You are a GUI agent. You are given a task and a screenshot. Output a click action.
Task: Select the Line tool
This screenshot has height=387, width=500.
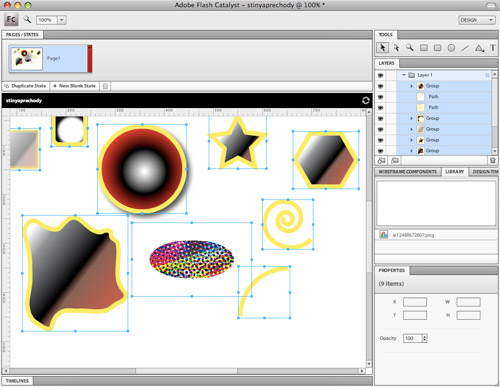465,48
